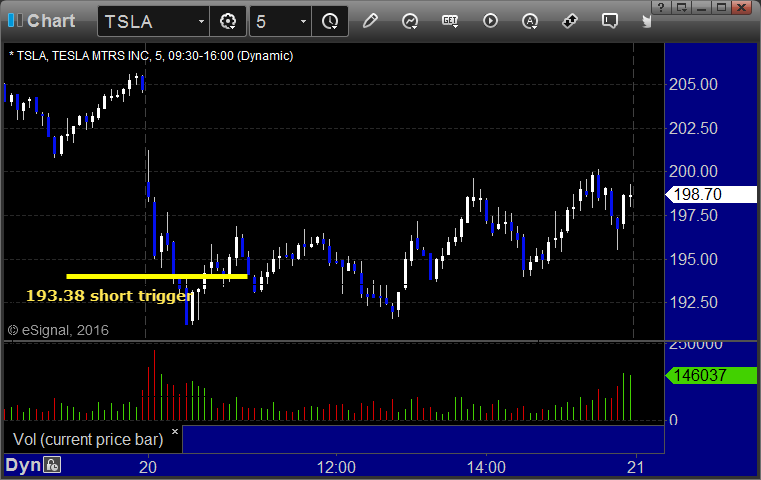Open the GET studies dropdown
Image resolution: width=761 pixels, height=480 pixels.
[450, 21]
